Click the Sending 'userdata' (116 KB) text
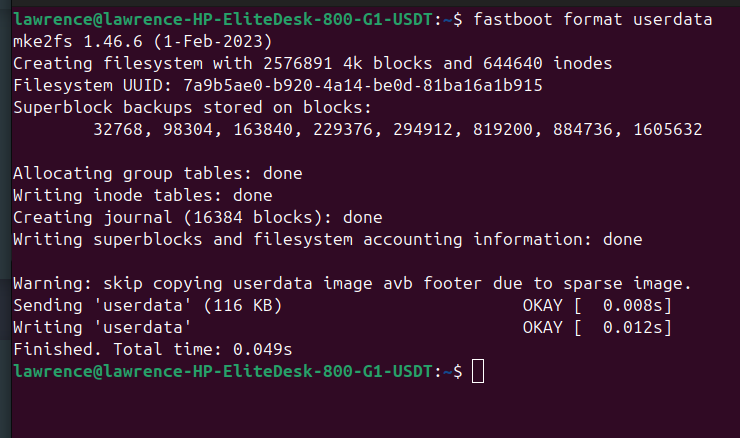 [x=148, y=305]
